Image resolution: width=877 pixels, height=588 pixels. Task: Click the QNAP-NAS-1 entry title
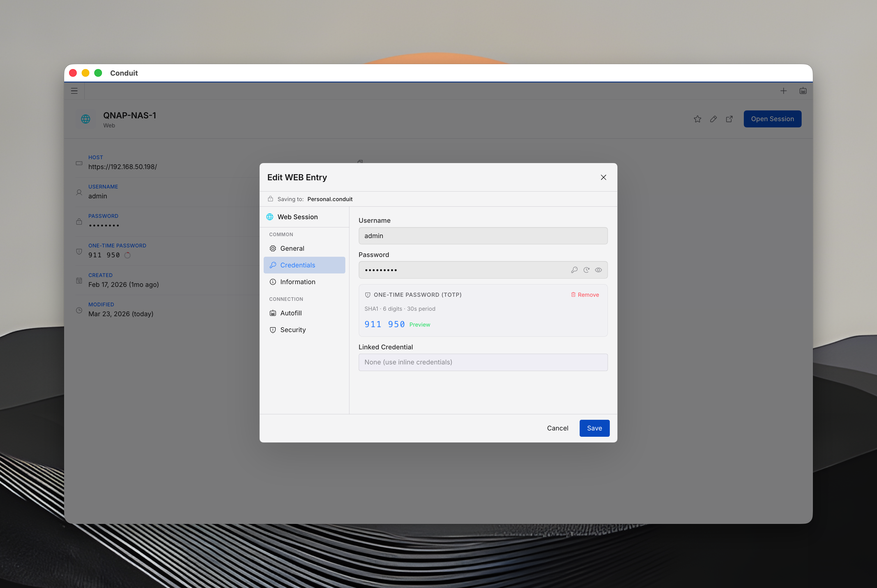click(x=129, y=116)
